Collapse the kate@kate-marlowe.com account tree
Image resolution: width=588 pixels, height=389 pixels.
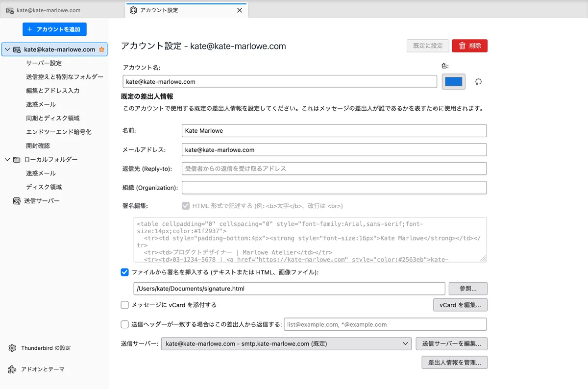tap(7, 49)
